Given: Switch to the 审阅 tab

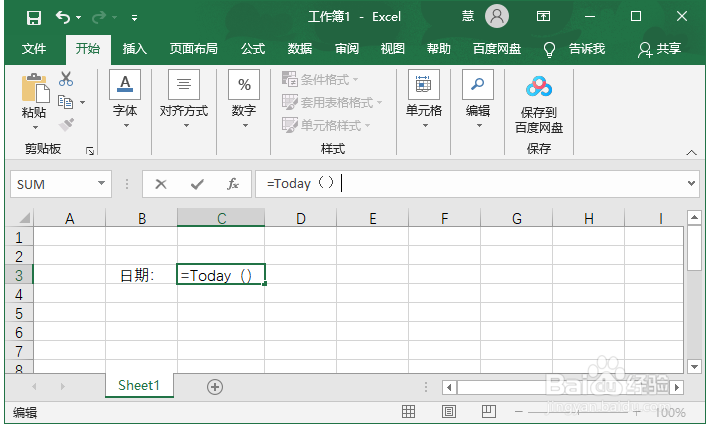Looking at the screenshot, I should tap(347, 49).
